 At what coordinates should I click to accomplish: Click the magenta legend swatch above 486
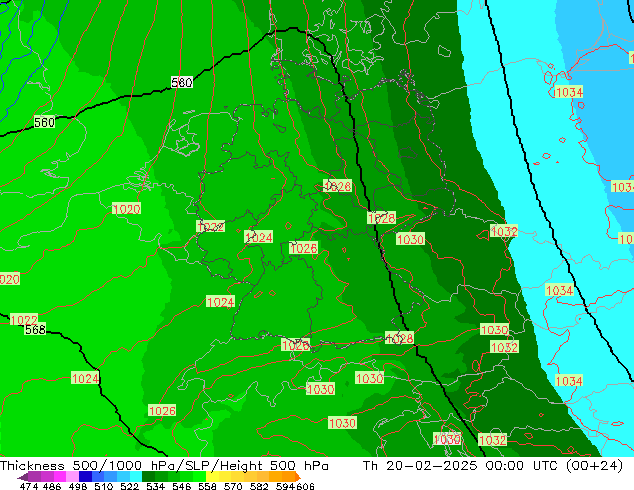click(x=60, y=477)
